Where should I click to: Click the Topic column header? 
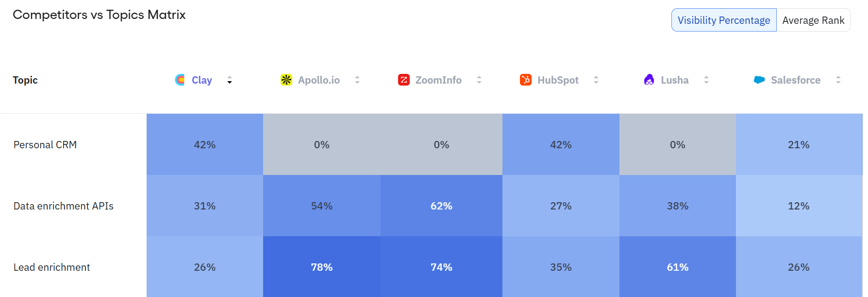point(25,80)
